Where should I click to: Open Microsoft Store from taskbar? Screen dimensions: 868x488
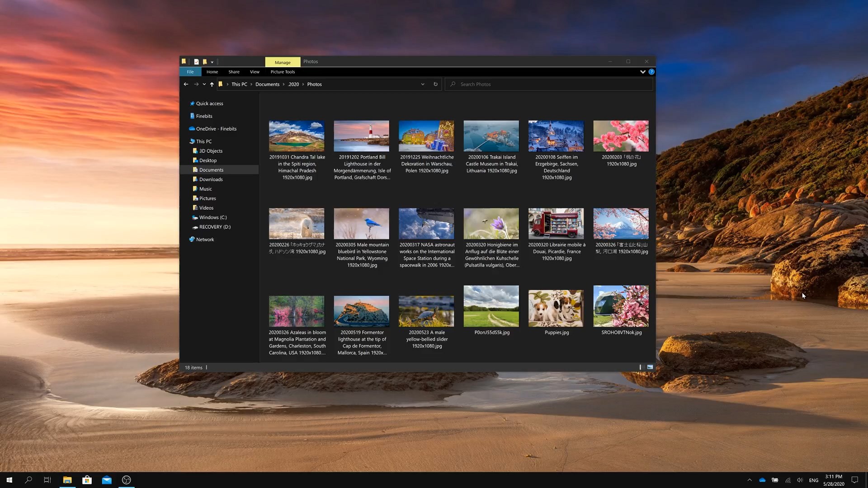(x=87, y=480)
